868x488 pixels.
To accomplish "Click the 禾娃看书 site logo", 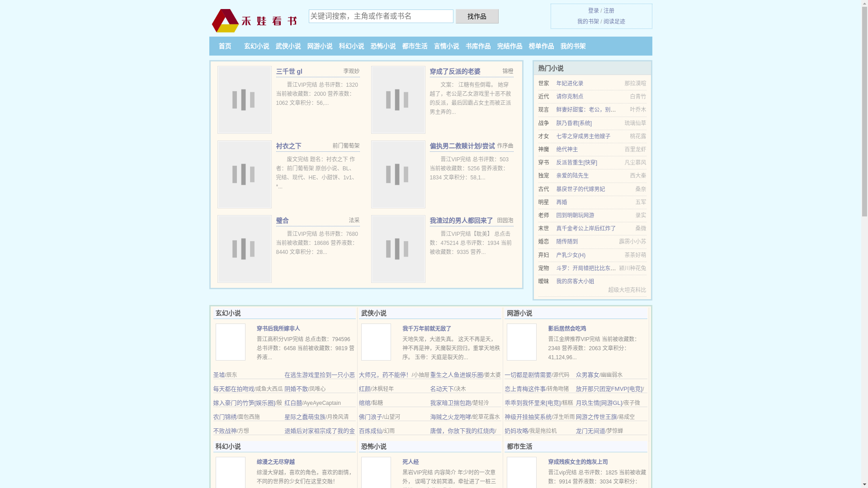I will tap(254, 21).
